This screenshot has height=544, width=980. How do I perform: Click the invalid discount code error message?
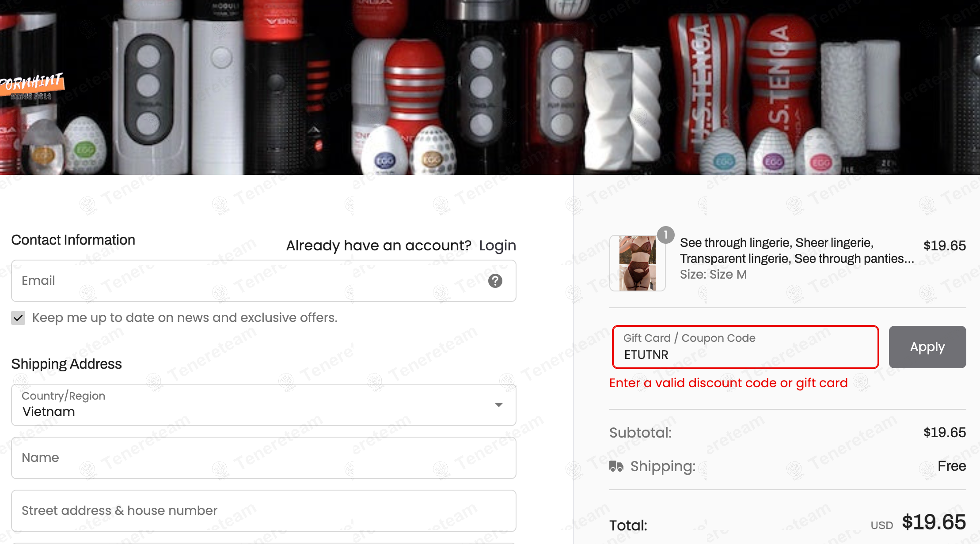coord(728,383)
